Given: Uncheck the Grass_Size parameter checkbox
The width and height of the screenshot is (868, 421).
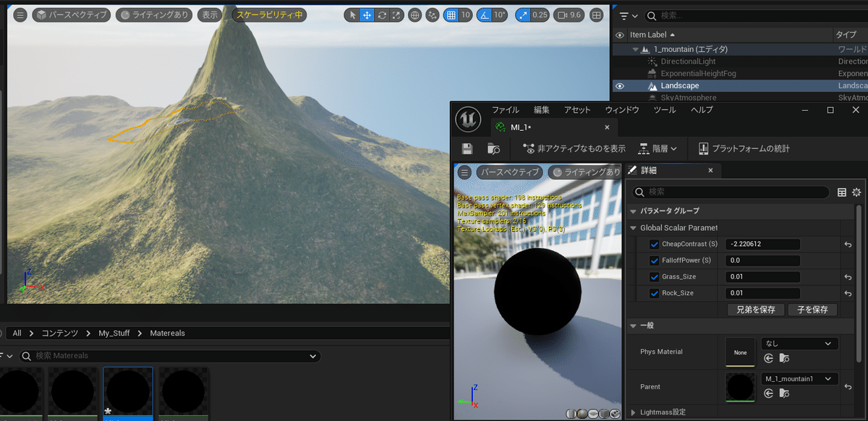Looking at the screenshot, I should coord(655,276).
